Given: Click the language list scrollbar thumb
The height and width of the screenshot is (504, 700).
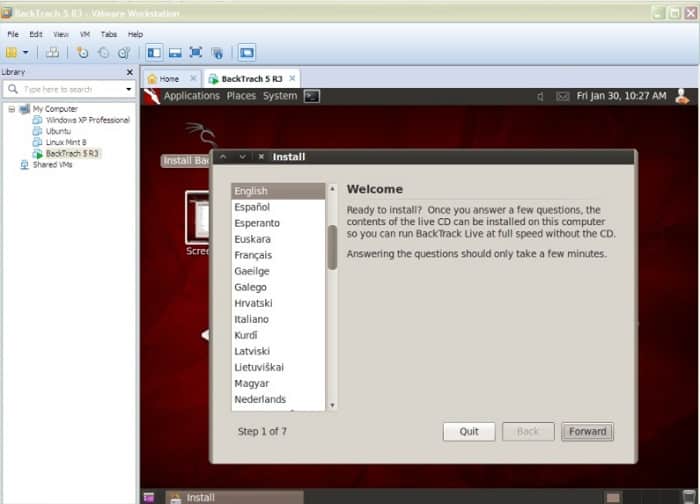Looking at the screenshot, I should [x=332, y=248].
